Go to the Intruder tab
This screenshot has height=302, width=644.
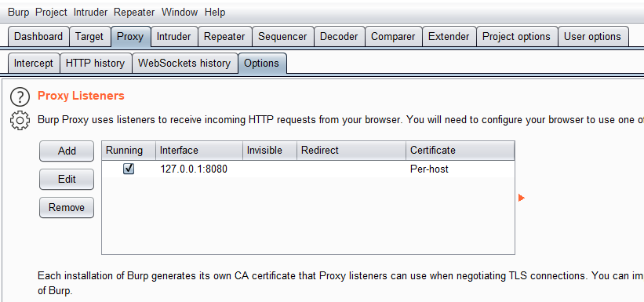point(173,37)
